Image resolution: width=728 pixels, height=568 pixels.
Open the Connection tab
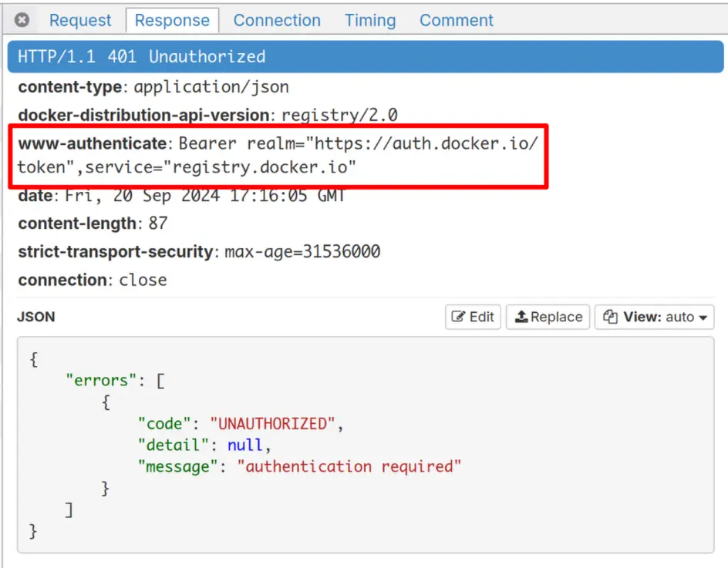(277, 21)
